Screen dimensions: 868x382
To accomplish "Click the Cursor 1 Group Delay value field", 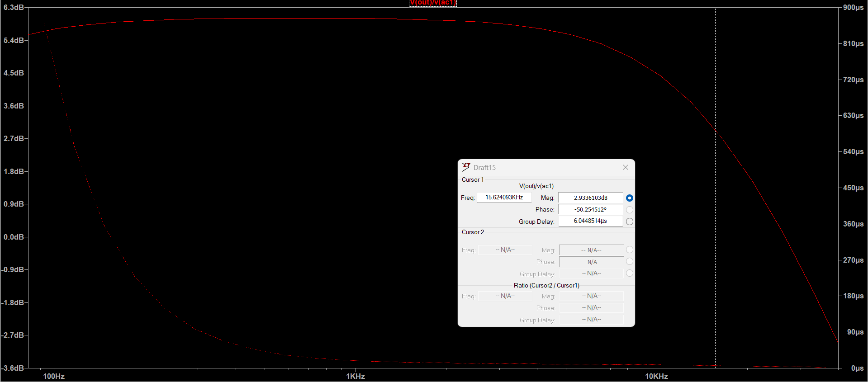I will coord(590,221).
